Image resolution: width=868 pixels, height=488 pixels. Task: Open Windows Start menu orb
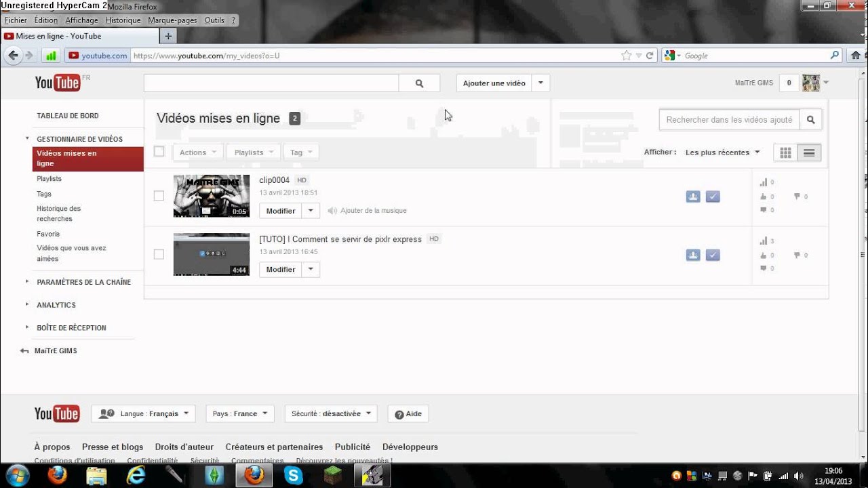[x=17, y=475]
